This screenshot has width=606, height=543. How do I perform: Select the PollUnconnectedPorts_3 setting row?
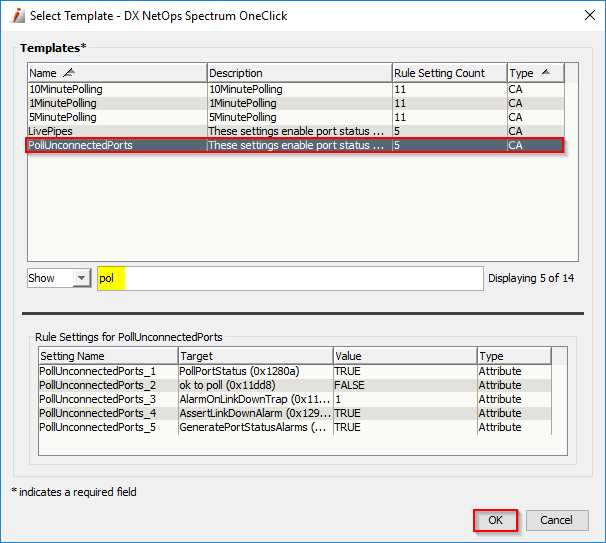[295, 399]
